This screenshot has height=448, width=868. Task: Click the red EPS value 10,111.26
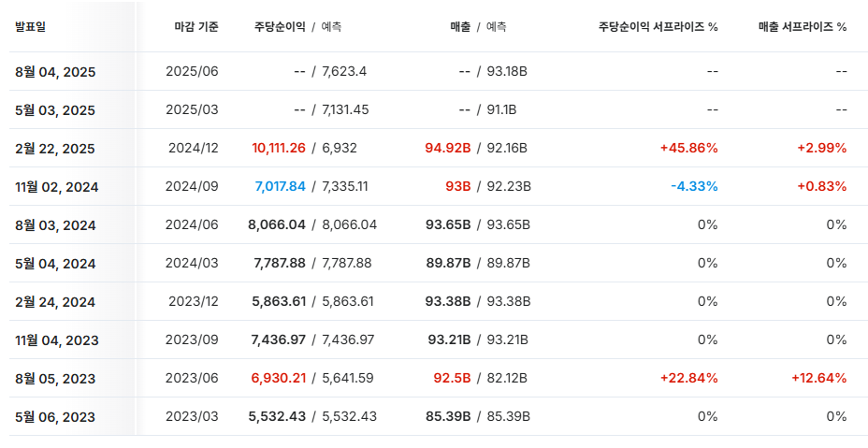coord(279,149)
